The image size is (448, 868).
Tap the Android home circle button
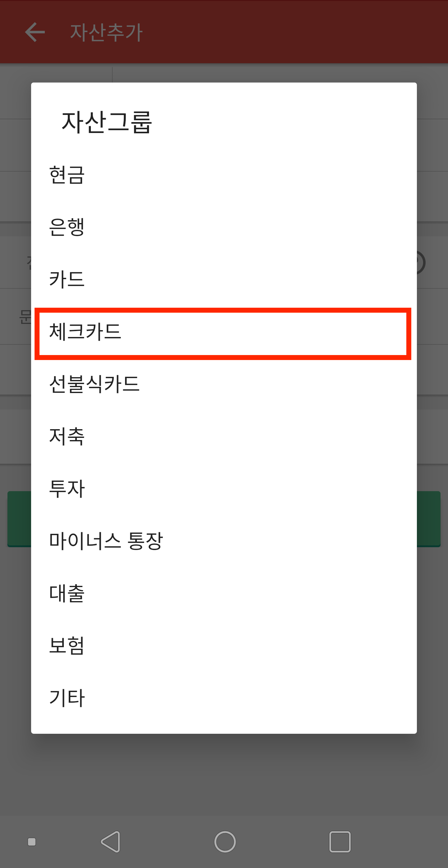pos(225,842)
